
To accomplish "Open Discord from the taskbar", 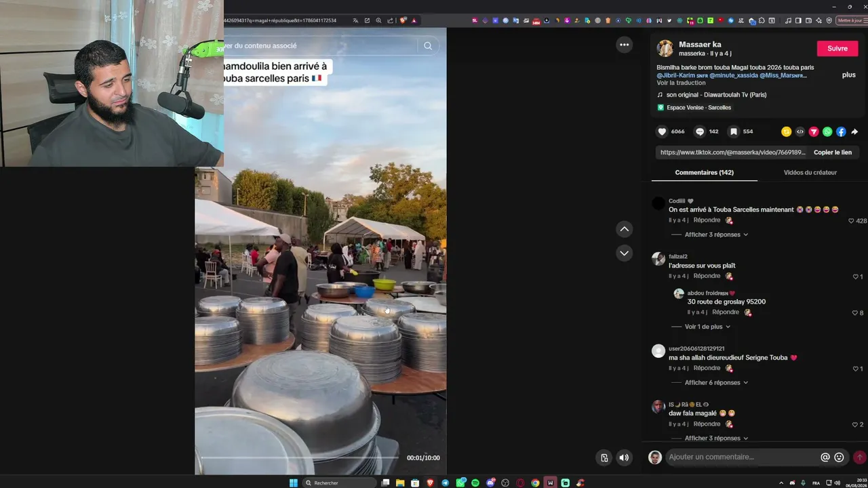I will click(x=490, y=483).
